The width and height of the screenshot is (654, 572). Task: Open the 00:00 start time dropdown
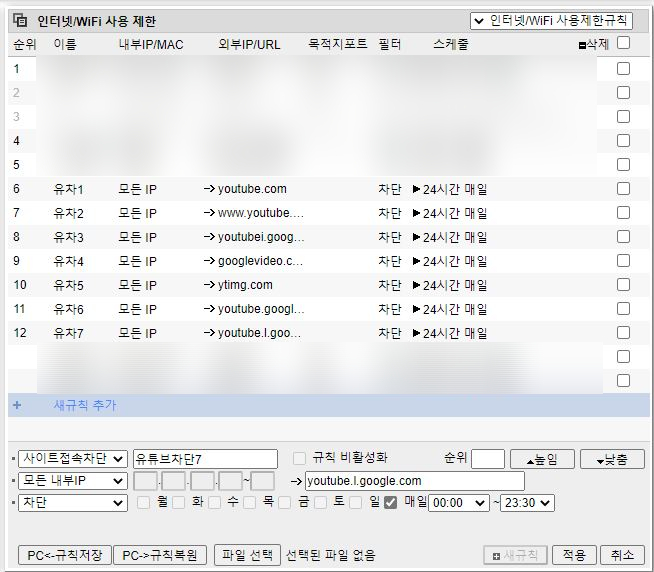coord(459,503)
